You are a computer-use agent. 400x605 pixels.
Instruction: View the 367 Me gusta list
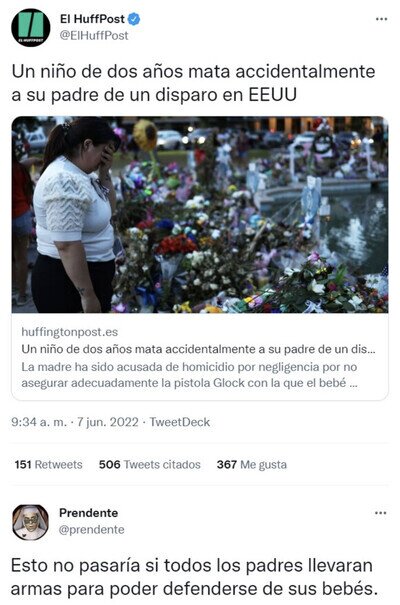click(x=251, y=465)
